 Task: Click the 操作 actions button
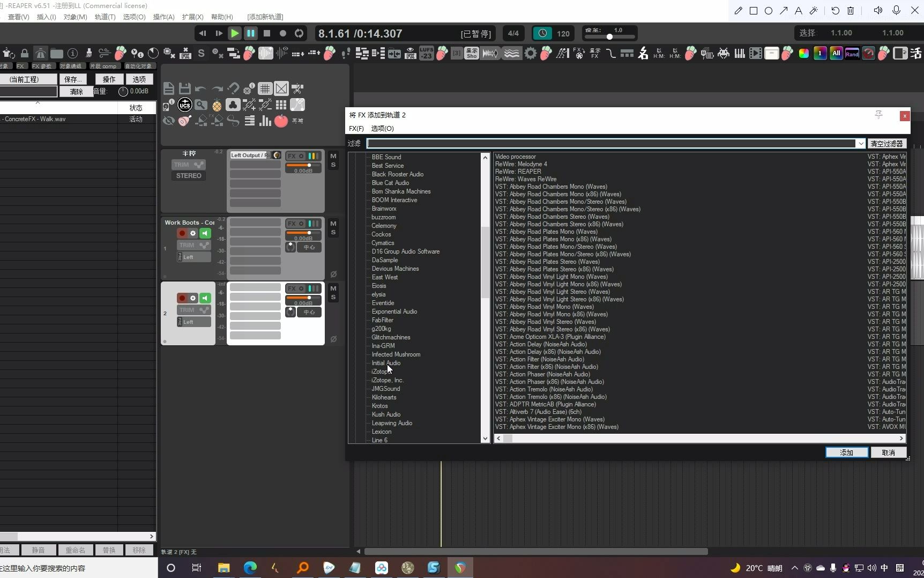[109, 79]
